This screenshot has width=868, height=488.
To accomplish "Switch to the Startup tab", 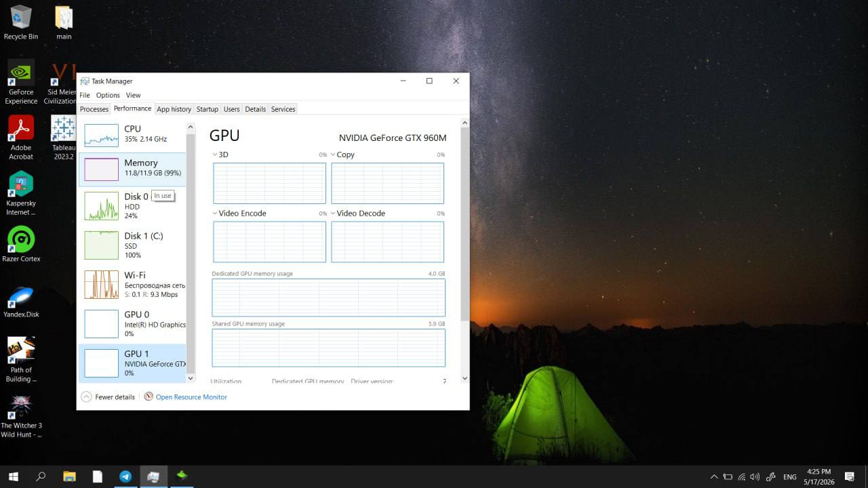I will click(208, 109).
